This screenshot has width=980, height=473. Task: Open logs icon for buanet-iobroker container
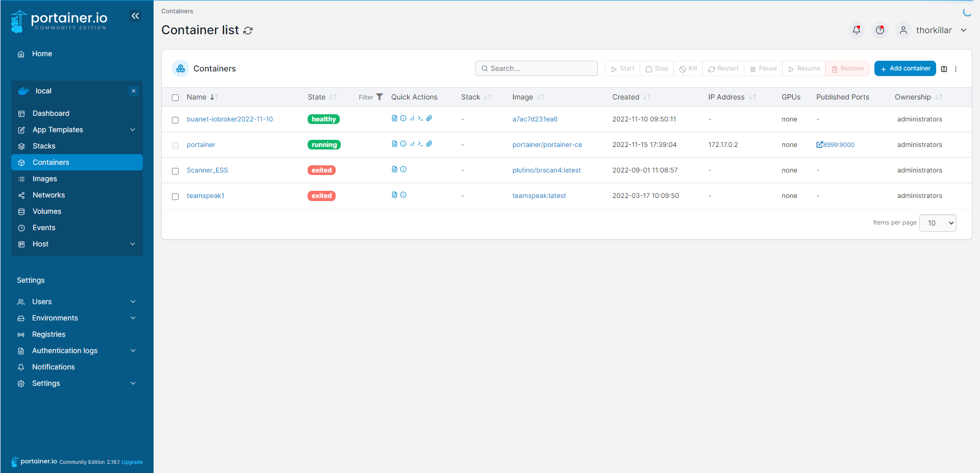[394, 118]
